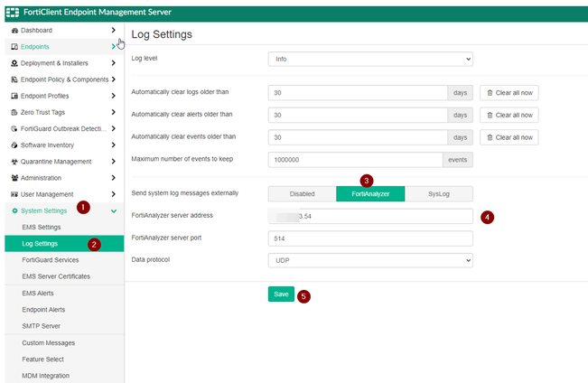Click the Endpoint Profiles icon
The height and width of the screenshot is (383, 588).
coord(14,96)
